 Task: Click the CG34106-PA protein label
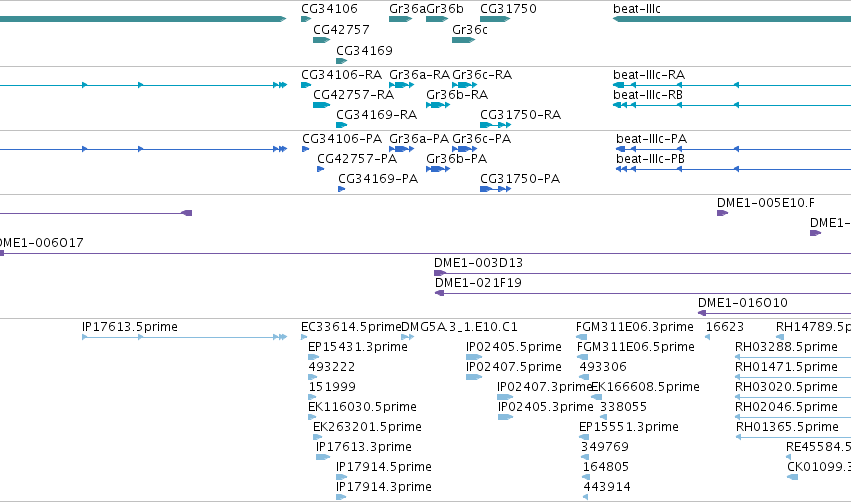point(342,138)
